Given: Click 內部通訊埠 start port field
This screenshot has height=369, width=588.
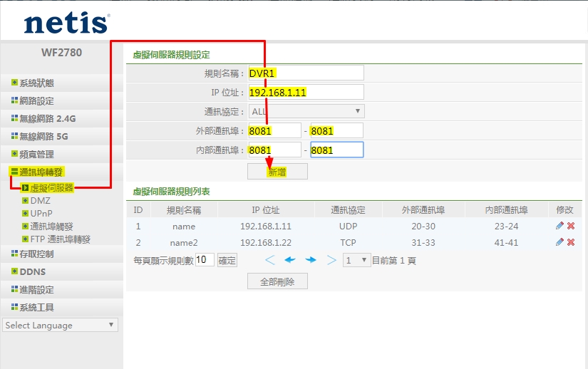Looking at the screenshot, I should coord(274,150).
